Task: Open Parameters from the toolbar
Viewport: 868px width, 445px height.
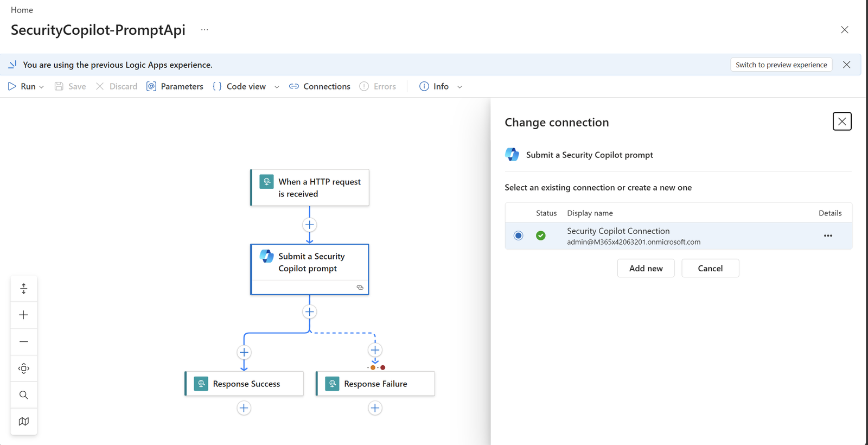Action: click(x=175, y=86)
